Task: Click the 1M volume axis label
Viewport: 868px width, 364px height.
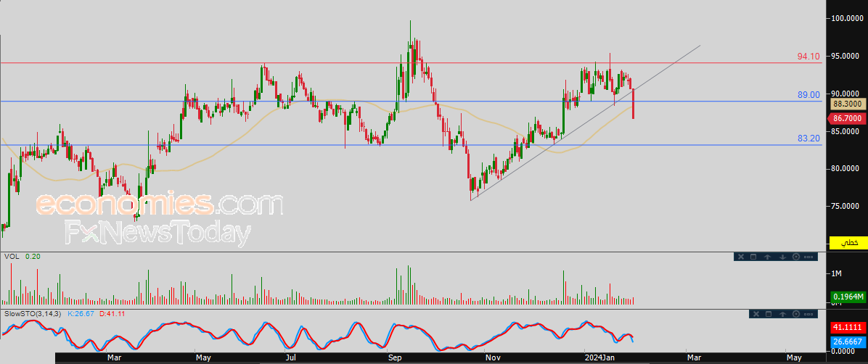Action: [x=836, y=273]
